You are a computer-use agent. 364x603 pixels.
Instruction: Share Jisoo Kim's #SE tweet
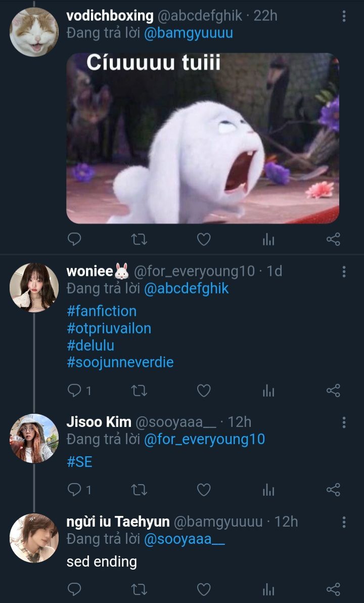(x=333, y=490)
